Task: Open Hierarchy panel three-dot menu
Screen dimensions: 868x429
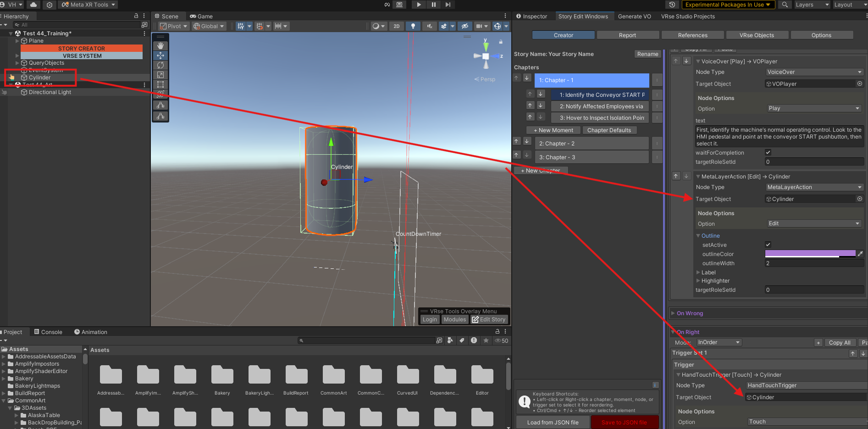Action: 144,16
